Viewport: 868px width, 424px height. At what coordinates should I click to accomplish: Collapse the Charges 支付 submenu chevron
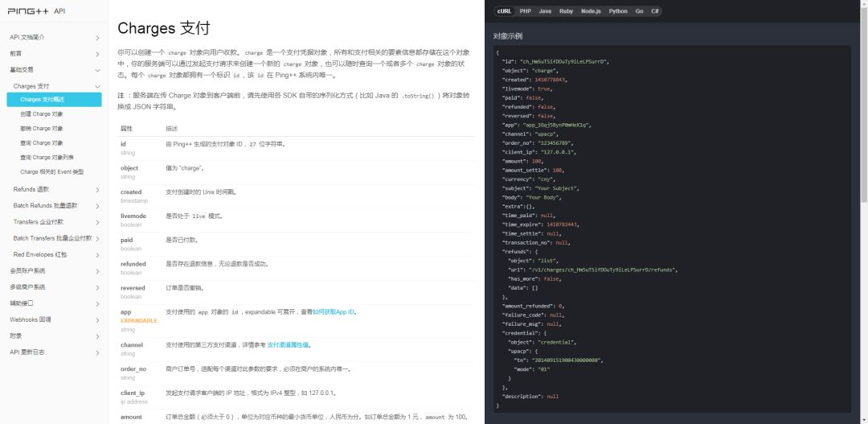point(97,86)
